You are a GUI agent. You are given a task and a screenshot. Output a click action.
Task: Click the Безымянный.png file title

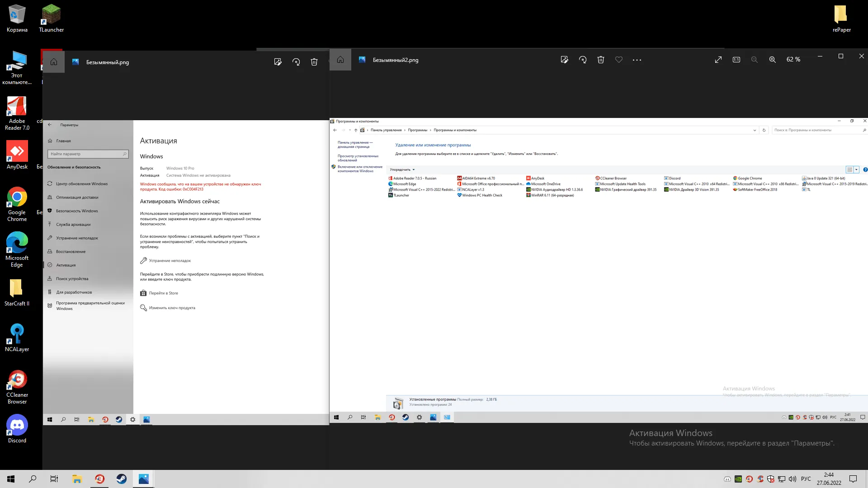pyautogui.click(x=108, y=62)
